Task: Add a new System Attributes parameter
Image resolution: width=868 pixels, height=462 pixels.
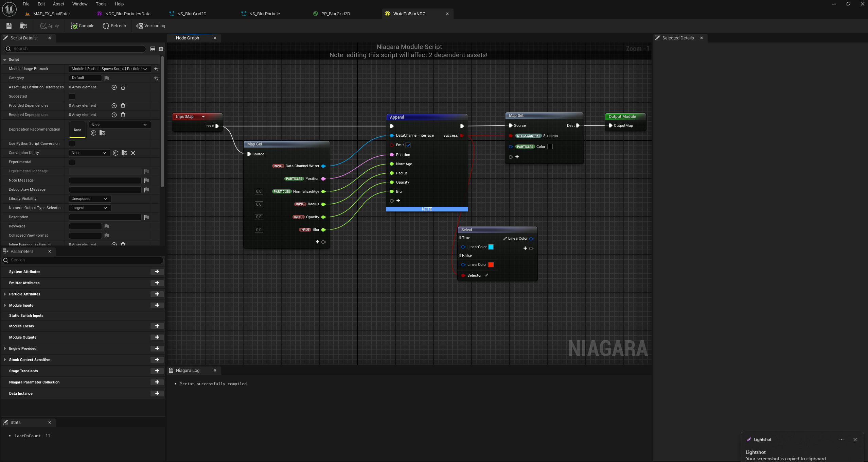Action: point(157,272)
